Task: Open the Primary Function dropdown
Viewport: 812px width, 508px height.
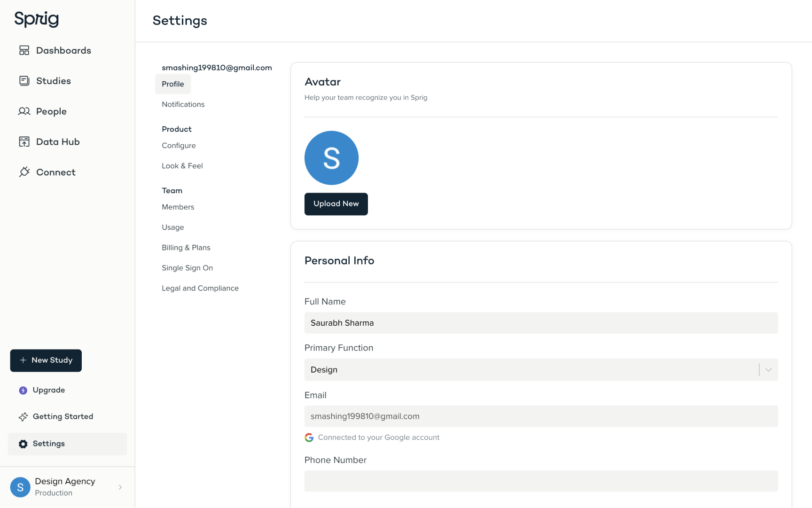Action: (768, 370)
